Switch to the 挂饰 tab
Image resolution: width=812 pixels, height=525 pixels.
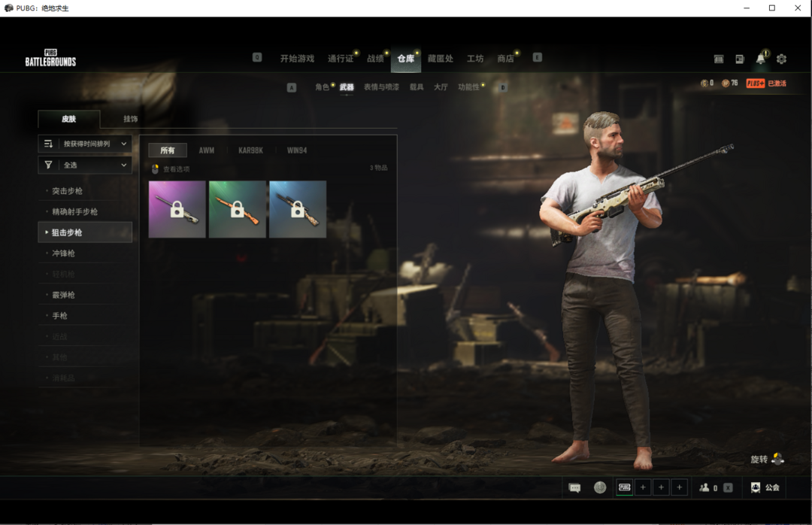click(130, 119)
